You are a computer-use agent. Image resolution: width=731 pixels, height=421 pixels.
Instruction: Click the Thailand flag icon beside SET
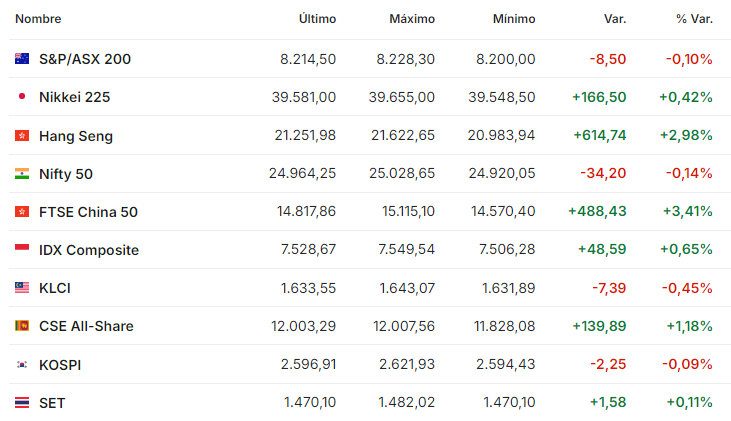pos(22,402)
